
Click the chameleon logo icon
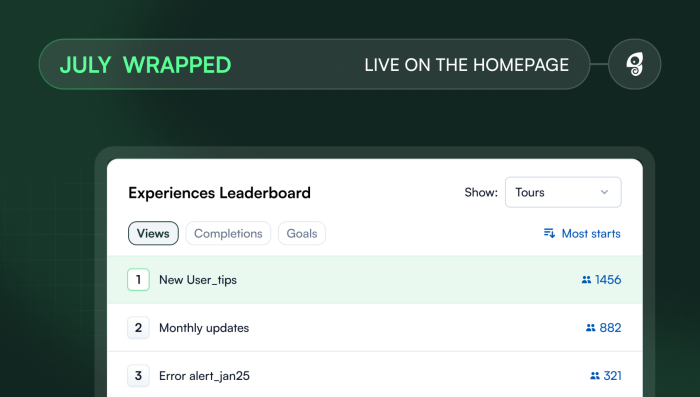(634, 64)
